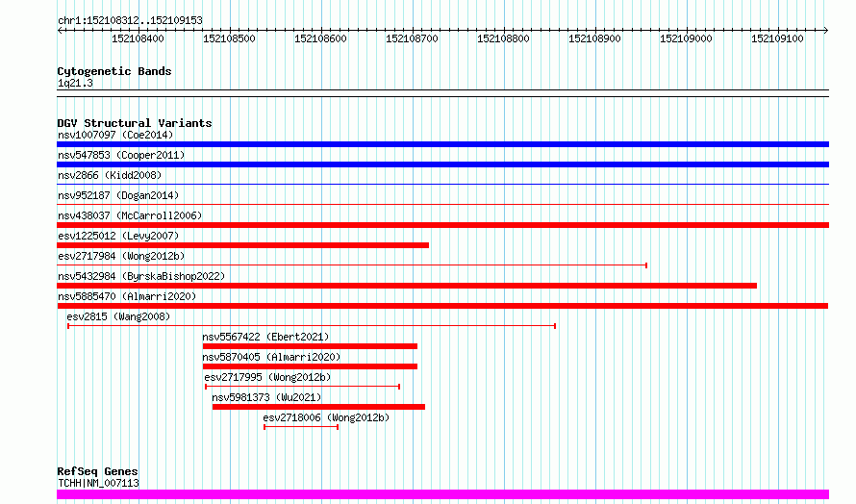Click the DGV Structural Variants track heading
The width and height of the screenshot is (856, 504).
tap(135, 123)
